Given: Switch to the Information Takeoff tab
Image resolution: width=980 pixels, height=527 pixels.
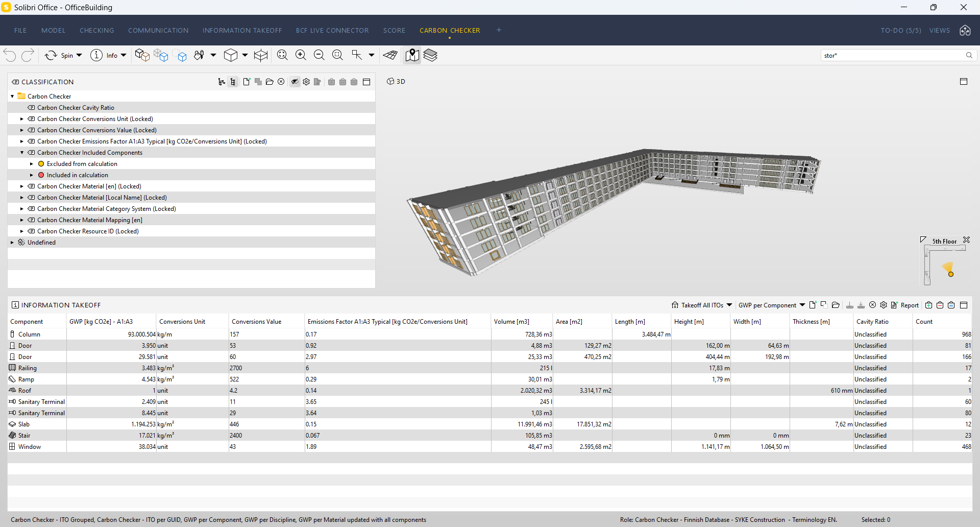Looking at the screenshot, I should point(242,31).
